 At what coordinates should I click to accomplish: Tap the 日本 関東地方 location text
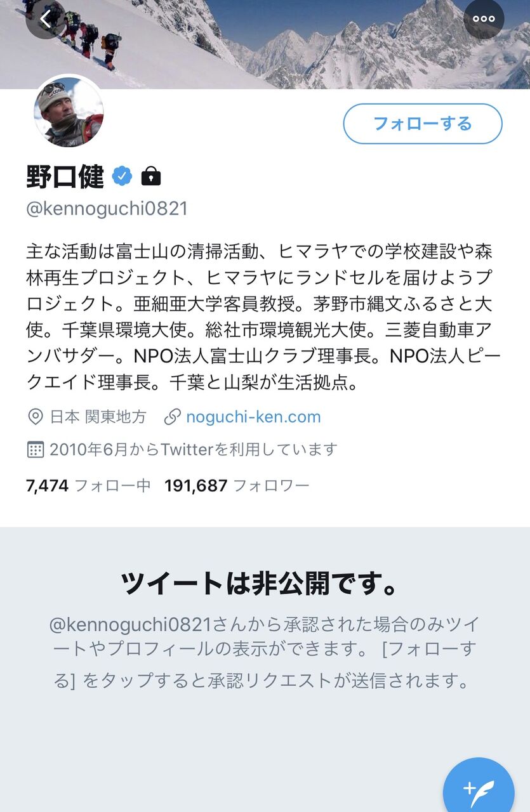tap(98, 417)
